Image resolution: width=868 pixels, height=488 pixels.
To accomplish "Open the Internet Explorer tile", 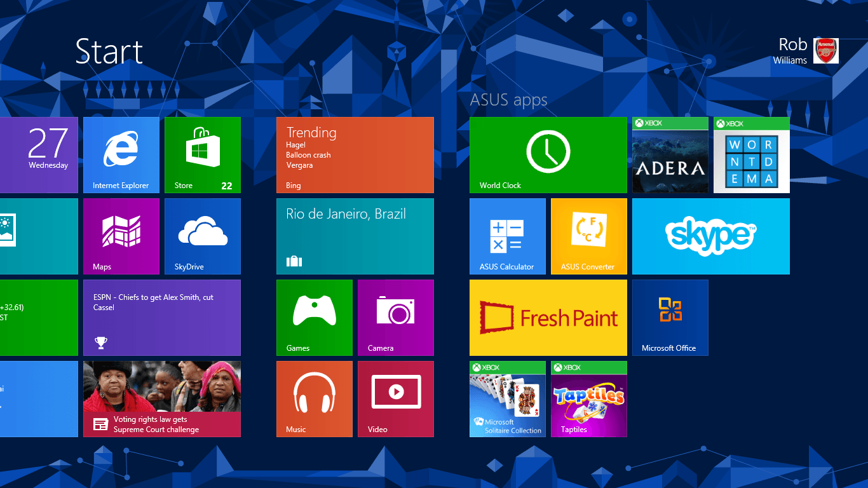I will (x=121, y=154).
